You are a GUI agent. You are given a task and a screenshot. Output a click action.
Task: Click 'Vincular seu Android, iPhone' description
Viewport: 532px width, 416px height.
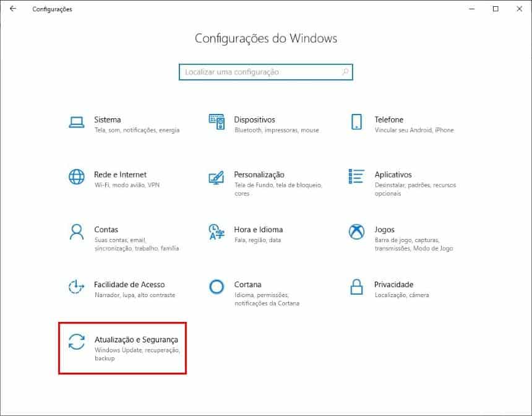[414, 130]
